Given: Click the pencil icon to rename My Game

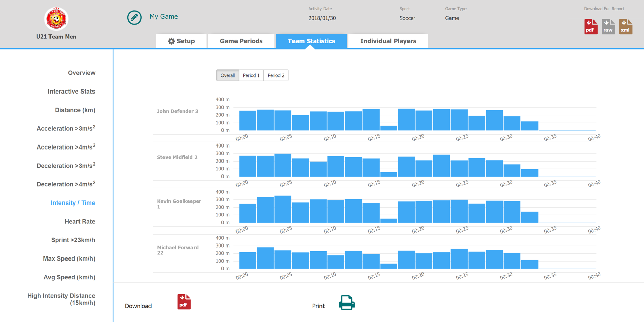Looking at the screenshot, I should pos(134,17).
